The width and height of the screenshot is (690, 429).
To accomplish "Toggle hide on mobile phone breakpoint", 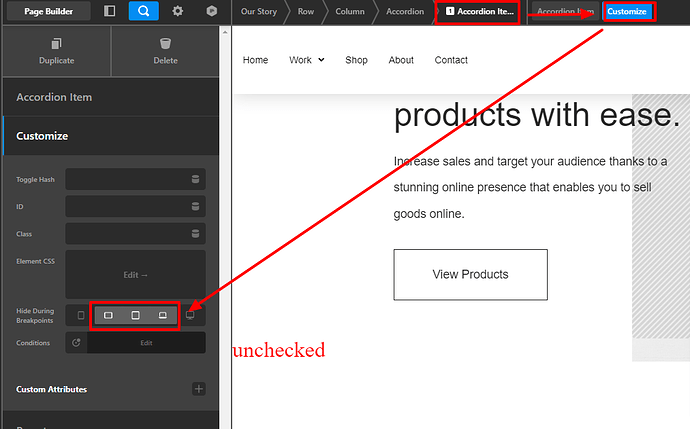I will pos(81,315).
